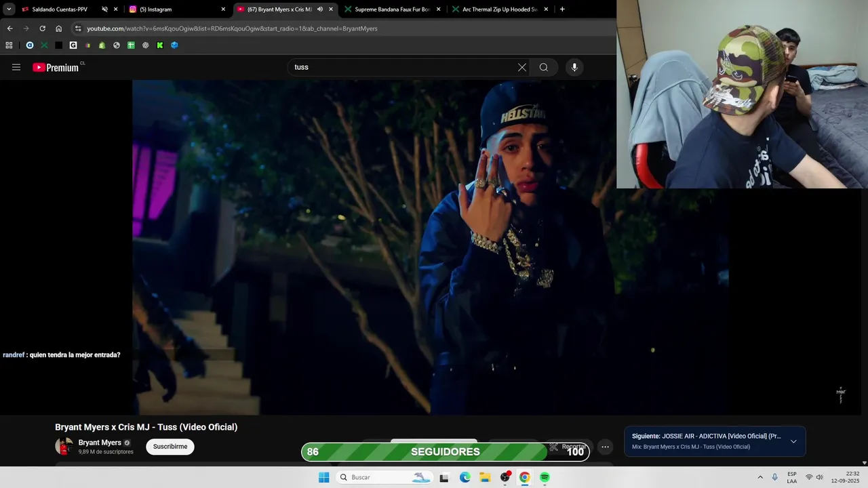Click the browser home icon
868x488 pixels.
tap(59, 28)
